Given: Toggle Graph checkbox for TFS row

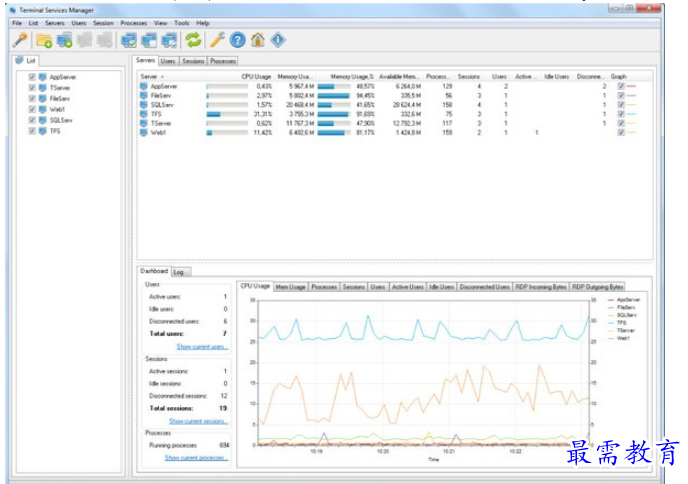Looking at the screenshot, I should click(621, 114).
